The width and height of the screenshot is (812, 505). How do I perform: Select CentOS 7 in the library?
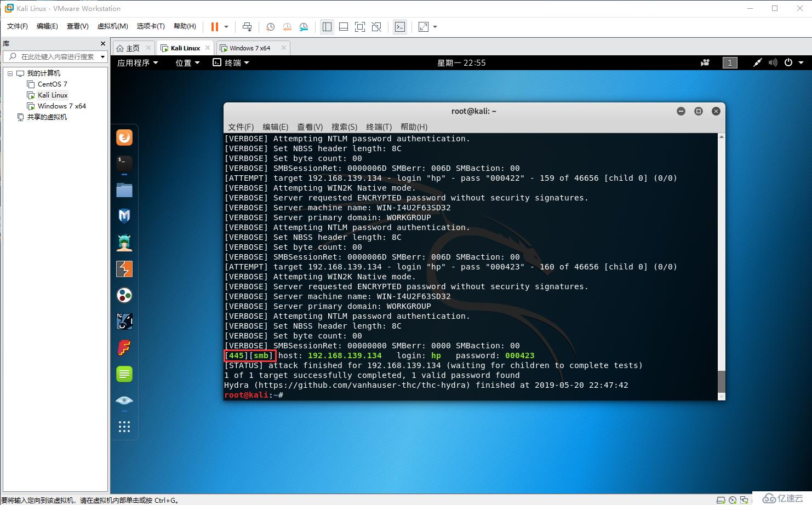click(53, 84)
